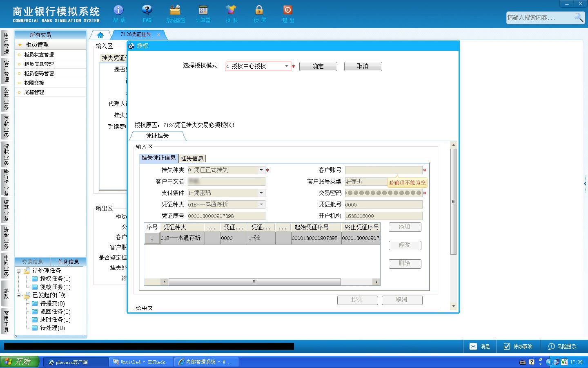Click table scrollbar right arrow

[x=376, y=282]
